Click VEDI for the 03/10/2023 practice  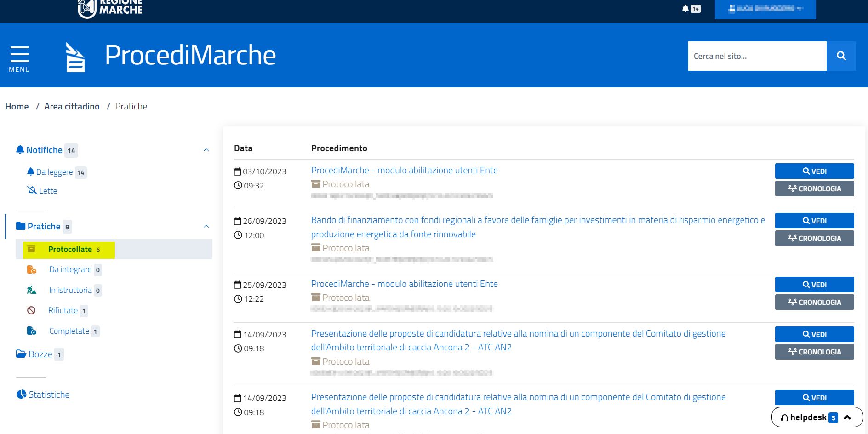(x=815, y=171)
